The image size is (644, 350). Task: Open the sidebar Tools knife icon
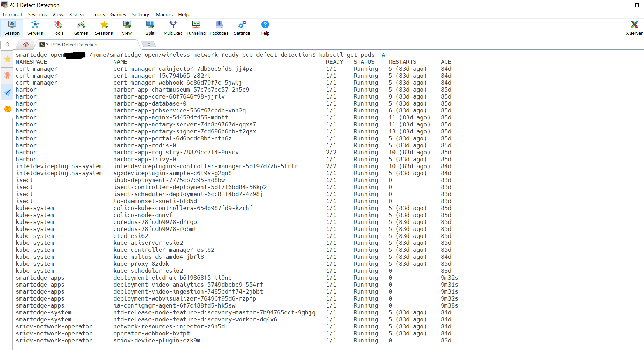tap(7, 76)
